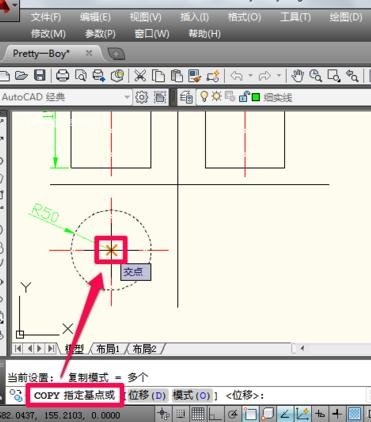Open the 视图(V) menu
Viewport: 371px width, 422px height.
tap(146, 17)
